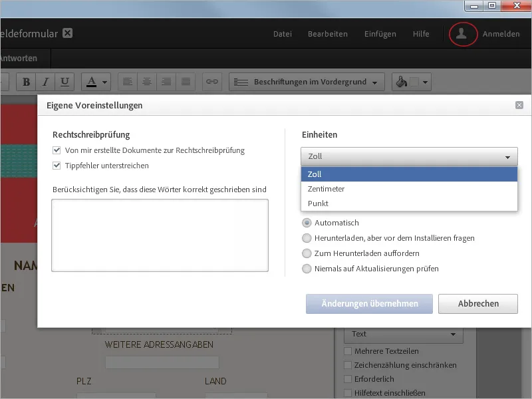This screenshot has width=532, height=399.
Task: Align text left
Action: click(128, 82)
